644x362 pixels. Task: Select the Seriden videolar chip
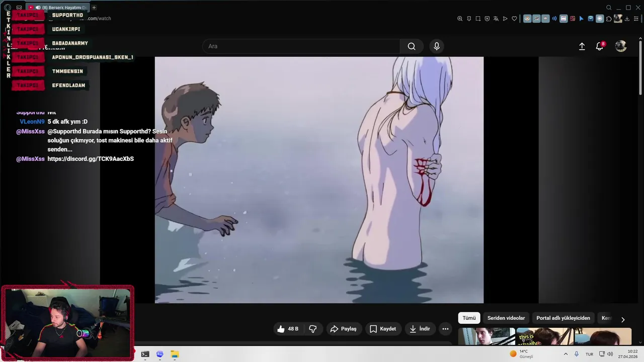506,318
